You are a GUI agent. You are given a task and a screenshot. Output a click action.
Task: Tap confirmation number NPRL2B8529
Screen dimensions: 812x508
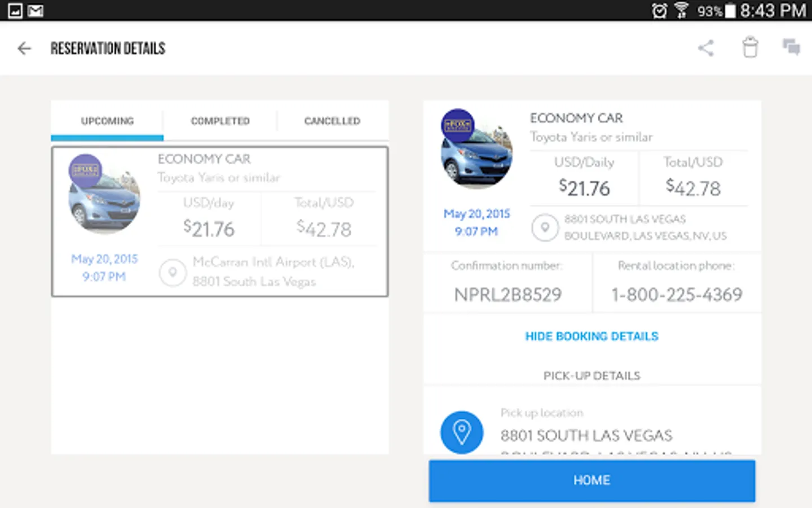pos(507,294)
